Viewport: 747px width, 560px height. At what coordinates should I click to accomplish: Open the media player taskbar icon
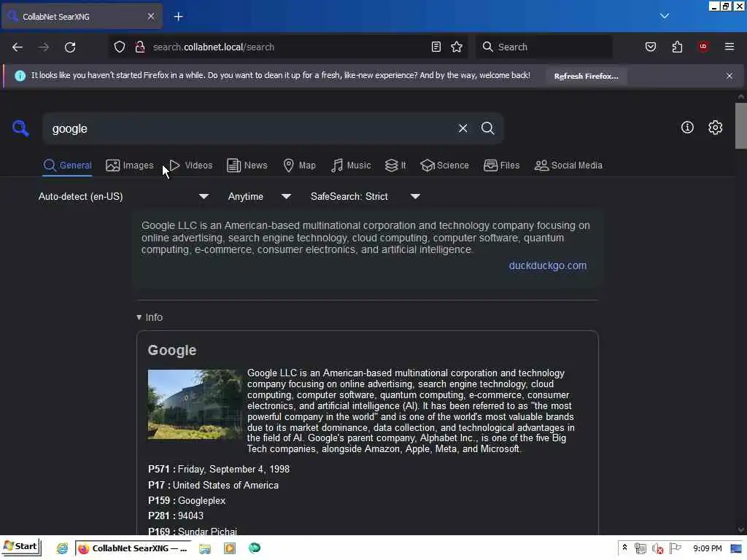point(230,548)
